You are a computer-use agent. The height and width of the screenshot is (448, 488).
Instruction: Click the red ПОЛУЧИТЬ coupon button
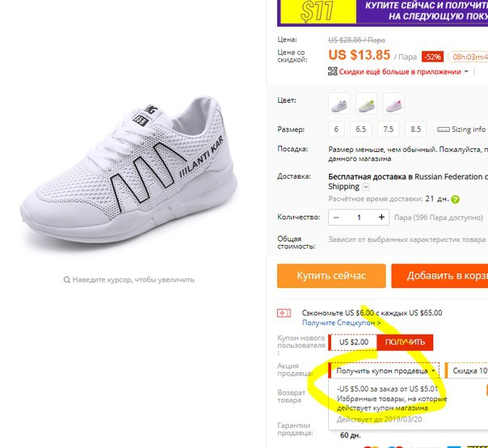(405, 342)
